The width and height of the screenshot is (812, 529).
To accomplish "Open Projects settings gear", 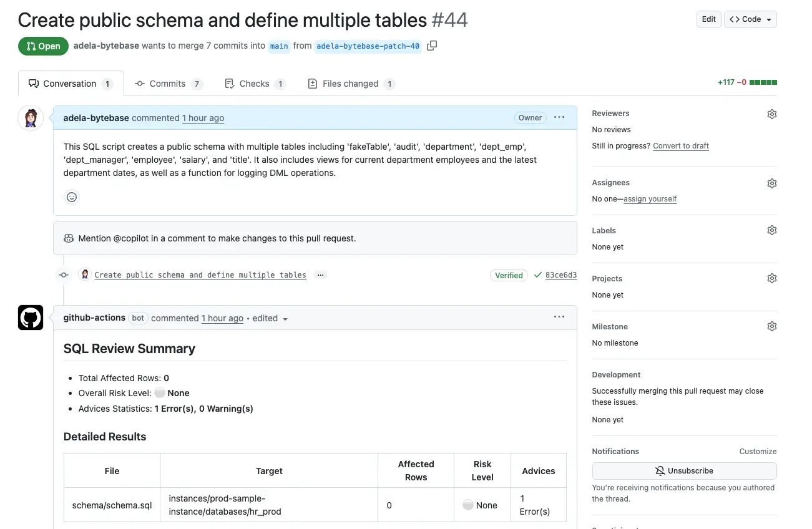I will tap(771, 278).
